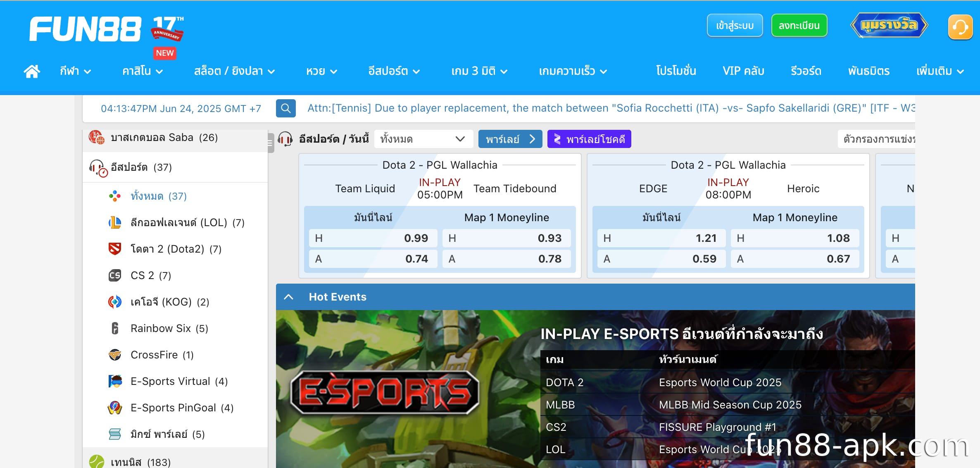Bet Heroic Map 1 Moneyline odds 0.67
The height and width of the screenshot is (468, 980).
coord(795,259)
